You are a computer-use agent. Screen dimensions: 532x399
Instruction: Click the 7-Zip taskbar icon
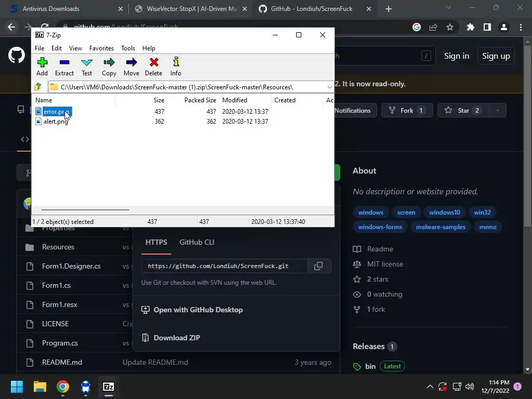tap(108, 387)
